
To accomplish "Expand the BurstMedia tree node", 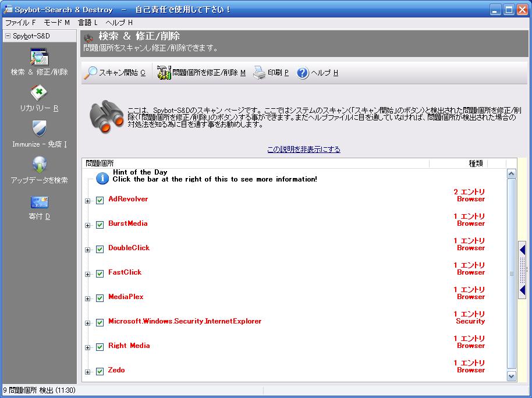I will pyautogui.click(x=87, y=225).
